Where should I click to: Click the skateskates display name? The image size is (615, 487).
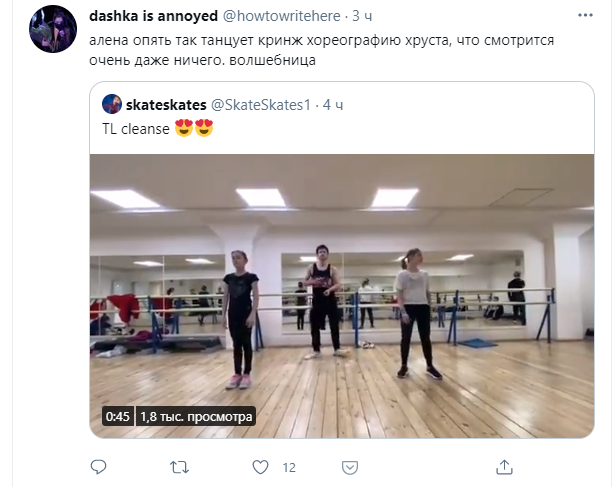pyautogui.click(x=166, y=105)
